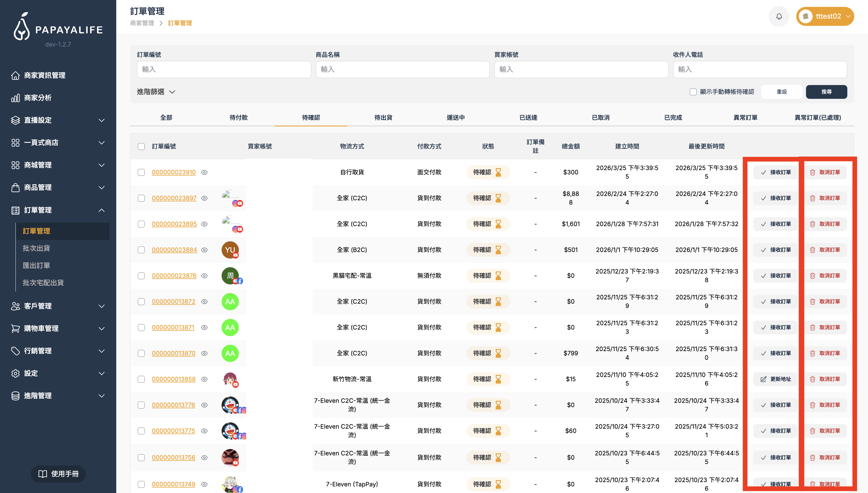Expand the 進階篩選 advanced filter

click(156, 92)
